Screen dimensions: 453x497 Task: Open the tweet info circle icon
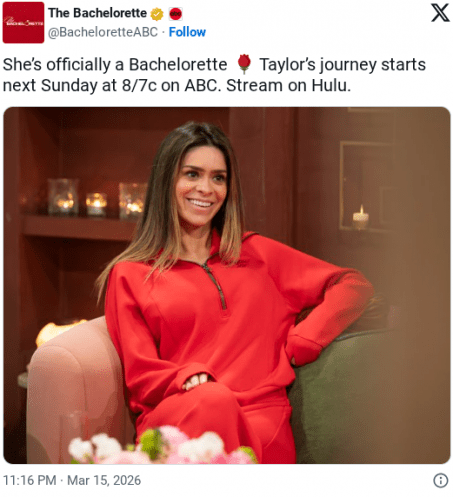click(x=440, y=480)
